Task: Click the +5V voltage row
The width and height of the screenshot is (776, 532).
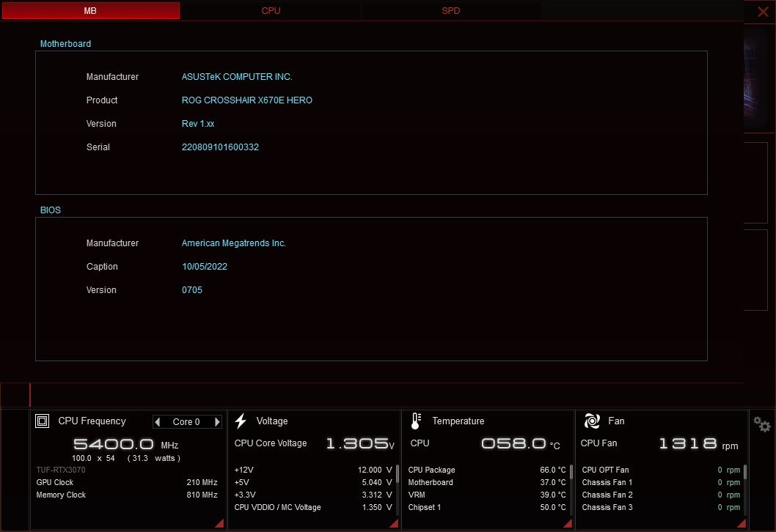Action: (x=312, y=482)
